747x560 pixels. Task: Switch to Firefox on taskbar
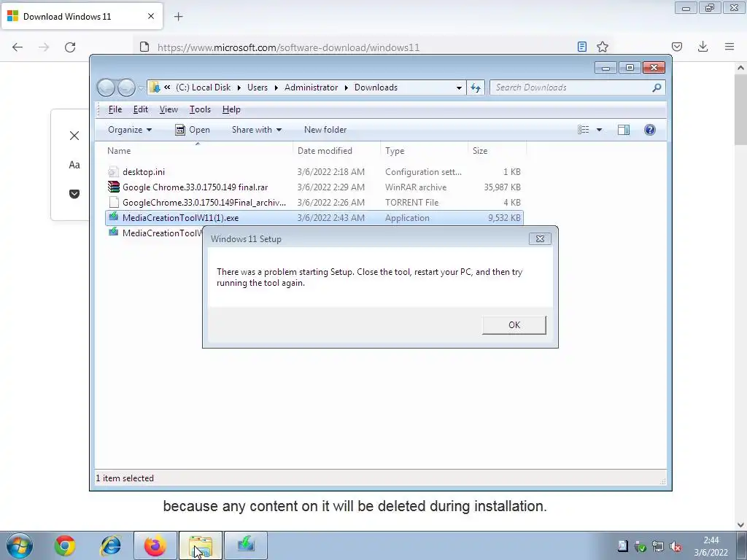tap(155, 545)
